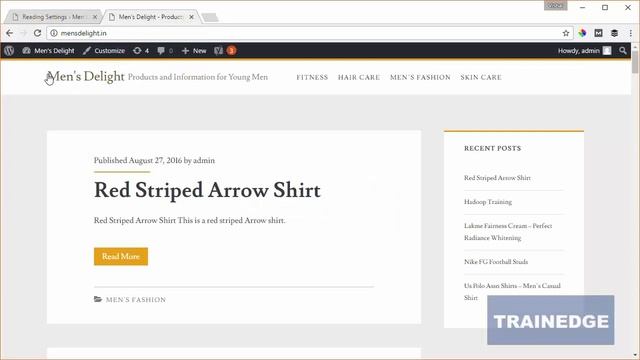Open Customize in the admin bar

point(104,51)
